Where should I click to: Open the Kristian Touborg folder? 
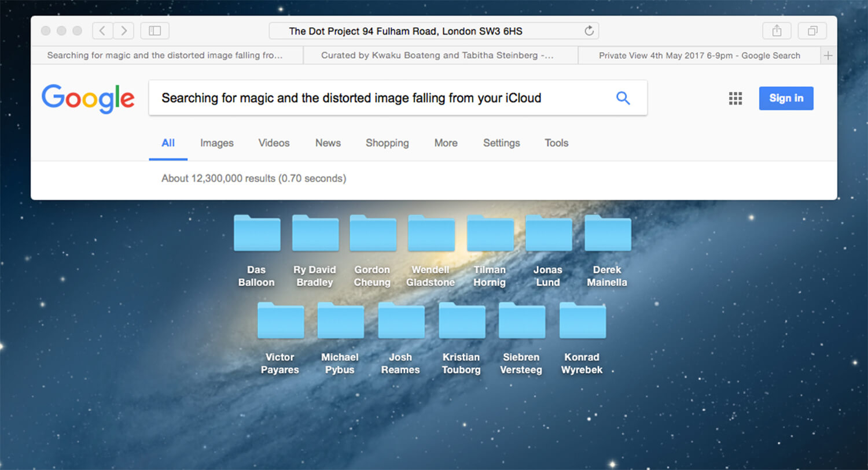coord(461,320)
